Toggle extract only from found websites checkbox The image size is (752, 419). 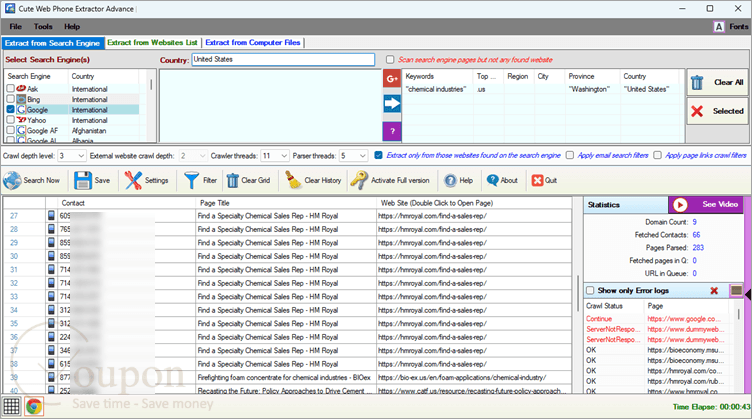point(378,155)
